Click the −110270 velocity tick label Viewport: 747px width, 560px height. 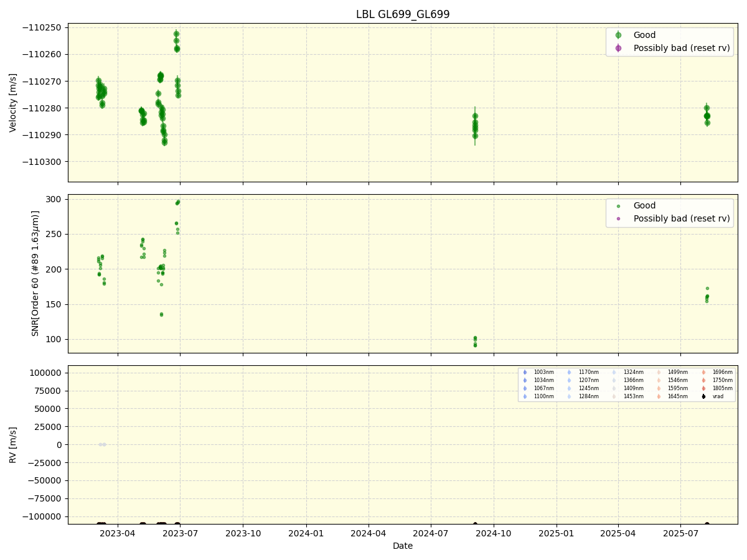[x=42, y=82]
